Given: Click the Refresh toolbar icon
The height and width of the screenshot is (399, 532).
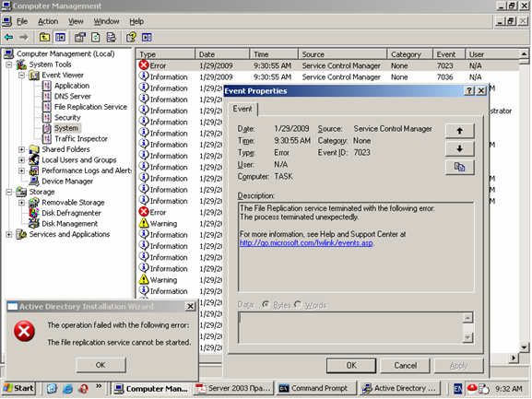Looking at the screenshot, I should [x=96, y=37].
